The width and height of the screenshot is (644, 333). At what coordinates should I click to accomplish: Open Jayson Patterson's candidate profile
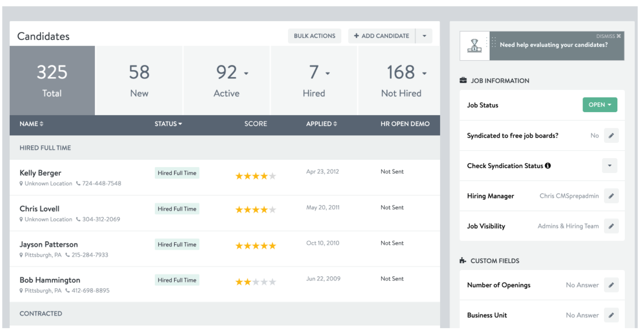[48, 245]
